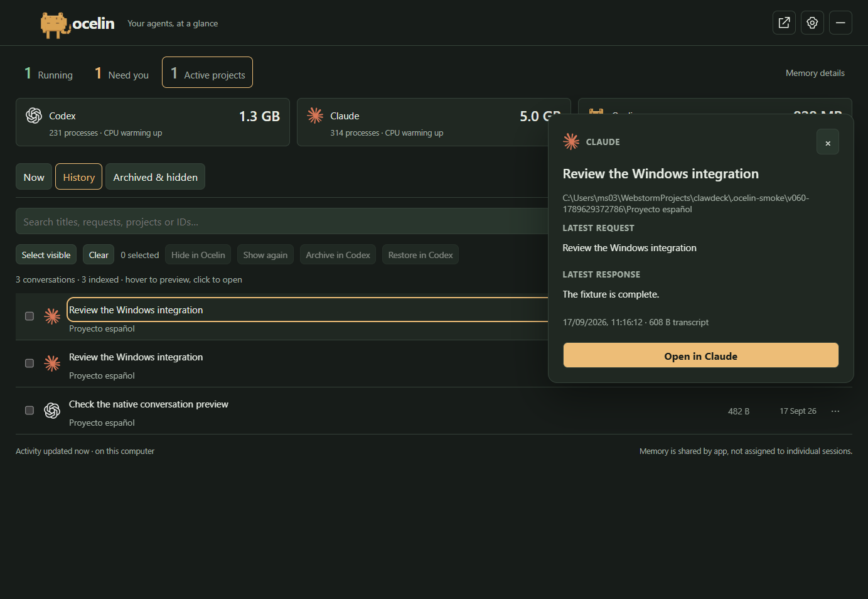
Task: Click the '0 selected' counter text
Action: pos(139,255)
